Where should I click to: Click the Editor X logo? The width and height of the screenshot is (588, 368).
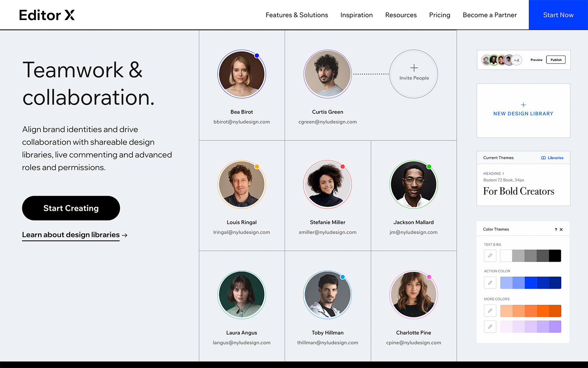(x=47, y=15)
